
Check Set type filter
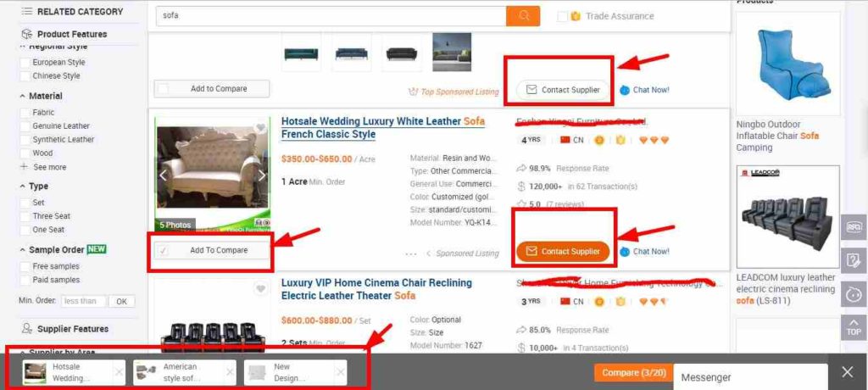click(25, 203)
